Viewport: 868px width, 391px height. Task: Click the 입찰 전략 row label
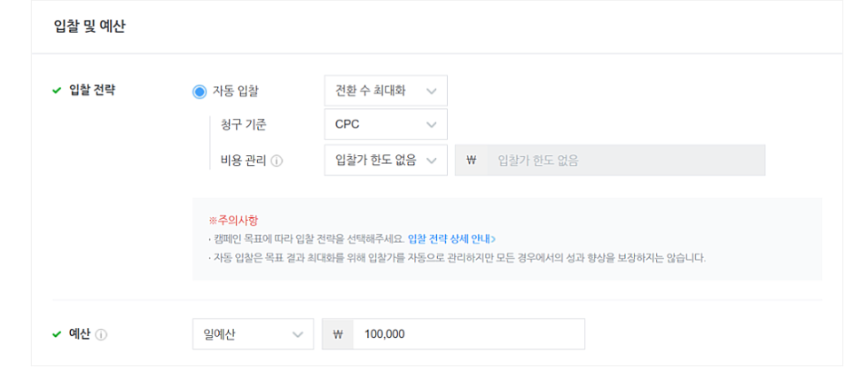(92, 90)
